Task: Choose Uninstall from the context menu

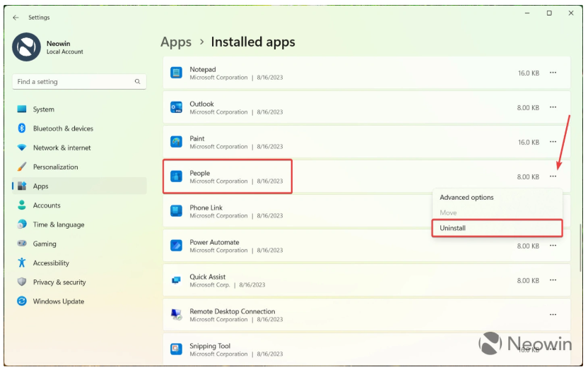Action: pos(498,228)
